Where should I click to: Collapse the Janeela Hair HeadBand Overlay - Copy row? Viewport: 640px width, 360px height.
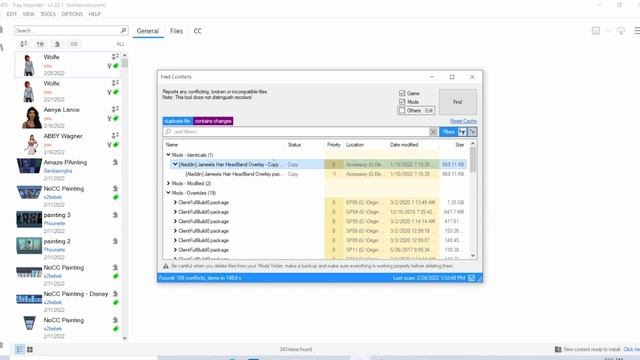tap(175, 164)
